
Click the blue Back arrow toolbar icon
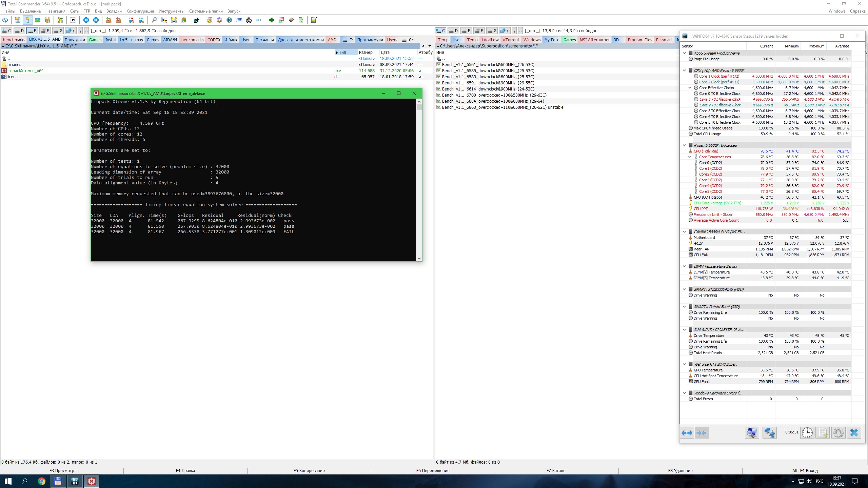(86, 20)
